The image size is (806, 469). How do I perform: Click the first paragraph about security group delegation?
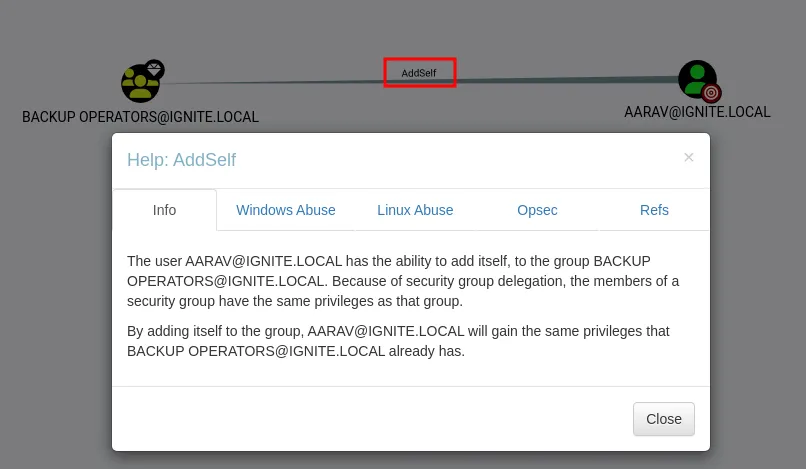(x=403, y=281)
